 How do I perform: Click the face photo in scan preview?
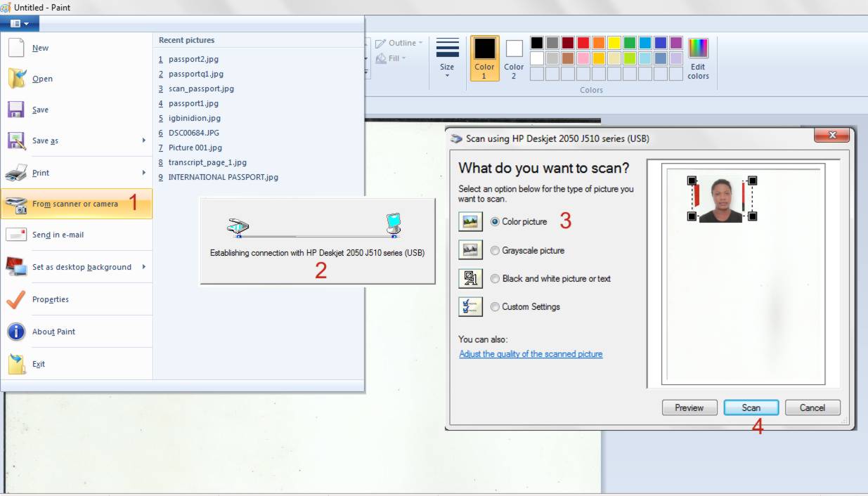coord(720,200)
